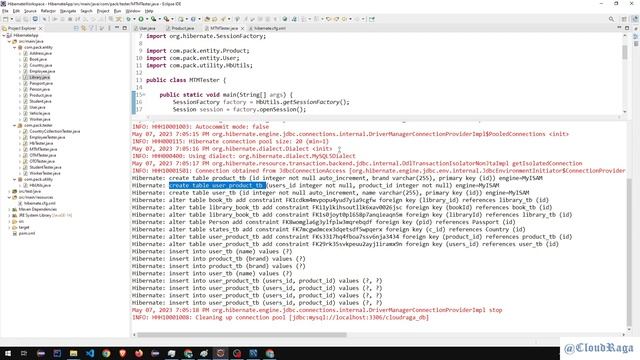Switch to the Product.java editor tab
The image size is (640, 360).
pos(182,28)
